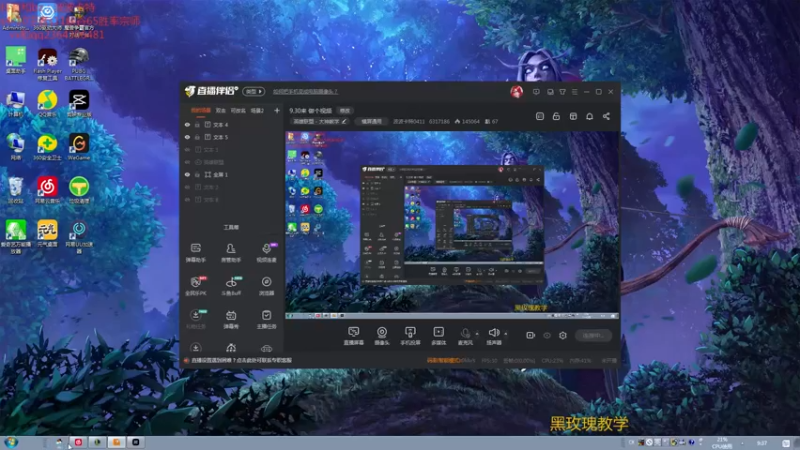This screenshot has width=800, height=450.
Task: Open the message icon in the title bar
Action: point(536,92)
